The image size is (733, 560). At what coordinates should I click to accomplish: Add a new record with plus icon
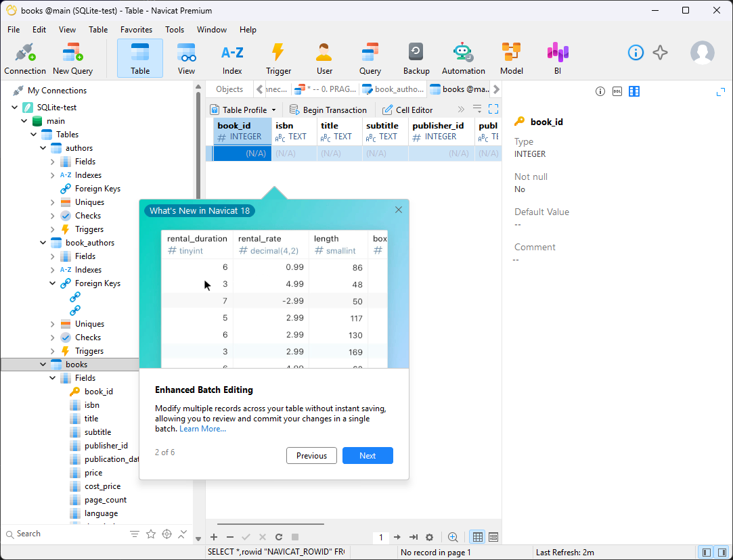pos(214,537)
